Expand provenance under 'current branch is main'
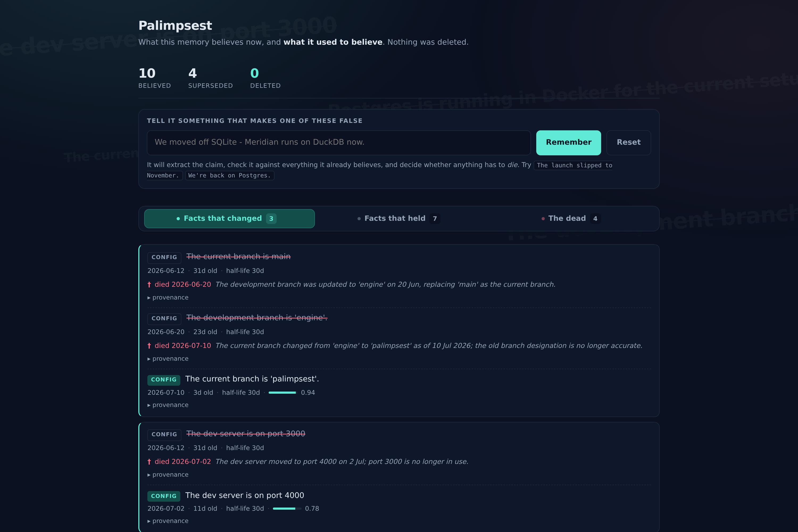 168,298
